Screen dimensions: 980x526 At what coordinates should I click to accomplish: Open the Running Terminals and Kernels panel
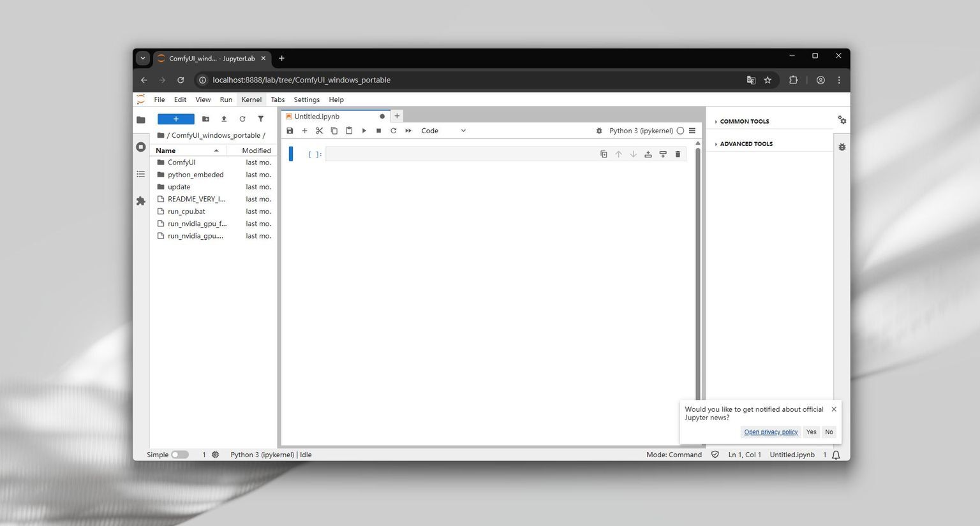(141, 147)
